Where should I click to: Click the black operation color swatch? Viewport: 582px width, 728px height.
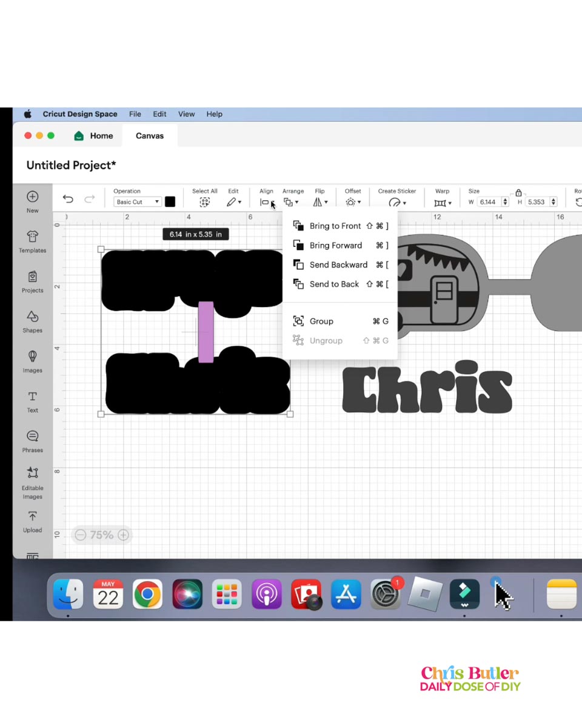click(170, 202)
